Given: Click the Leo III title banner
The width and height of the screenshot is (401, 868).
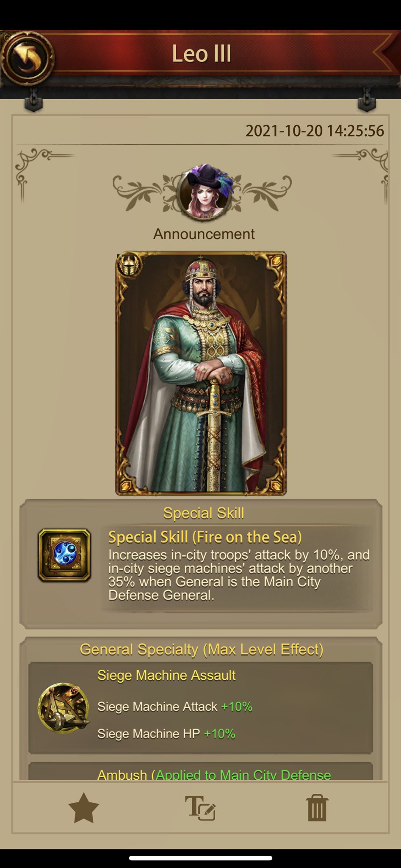Looking at the screenshot, I should tap(202, 54).
